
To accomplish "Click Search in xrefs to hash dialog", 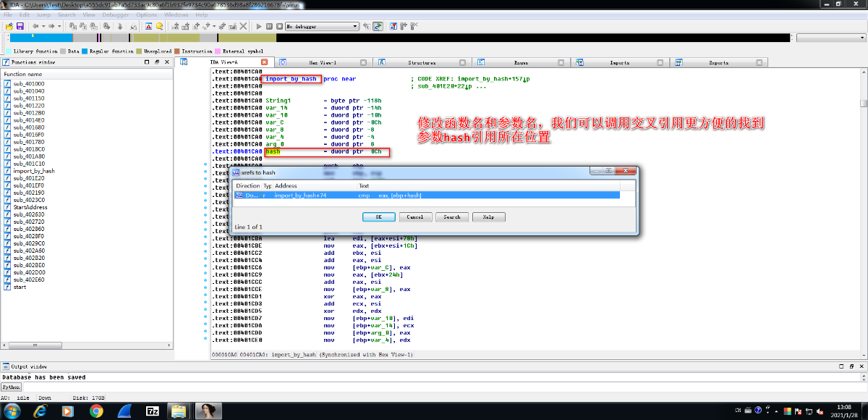I will (x=452, y=217).
